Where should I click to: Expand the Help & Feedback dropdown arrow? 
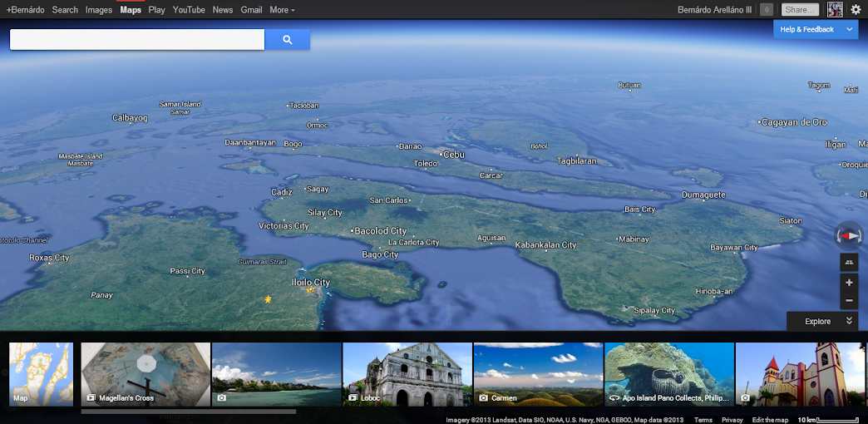point(849,29)
